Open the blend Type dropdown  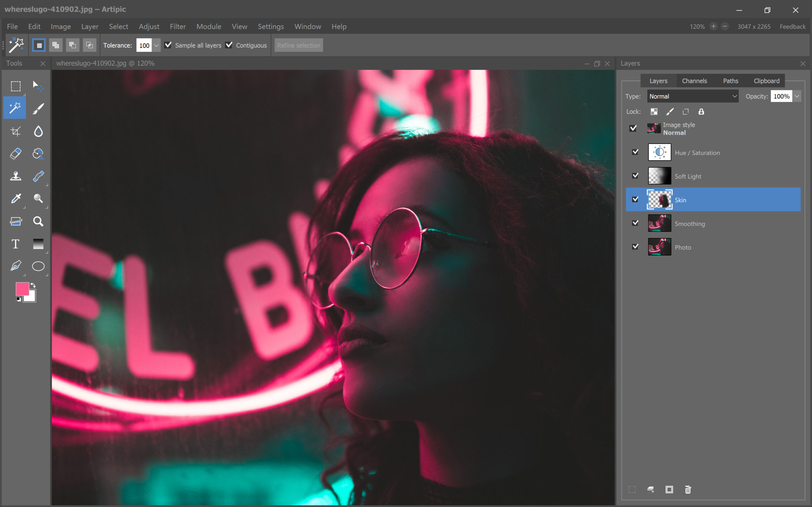pyautogui.click(x=692, y=96)
